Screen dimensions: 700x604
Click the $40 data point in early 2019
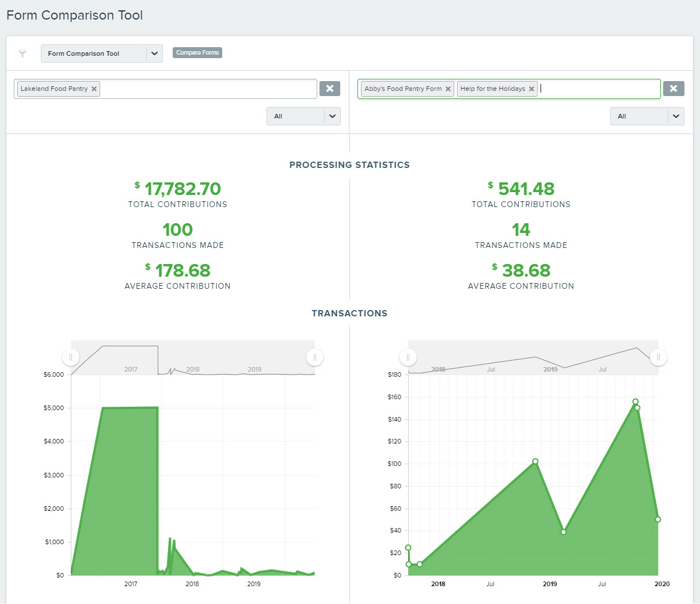pos(564,532)
